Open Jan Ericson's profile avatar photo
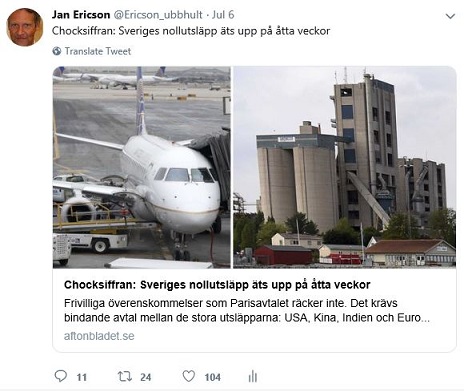 point(25,27)
